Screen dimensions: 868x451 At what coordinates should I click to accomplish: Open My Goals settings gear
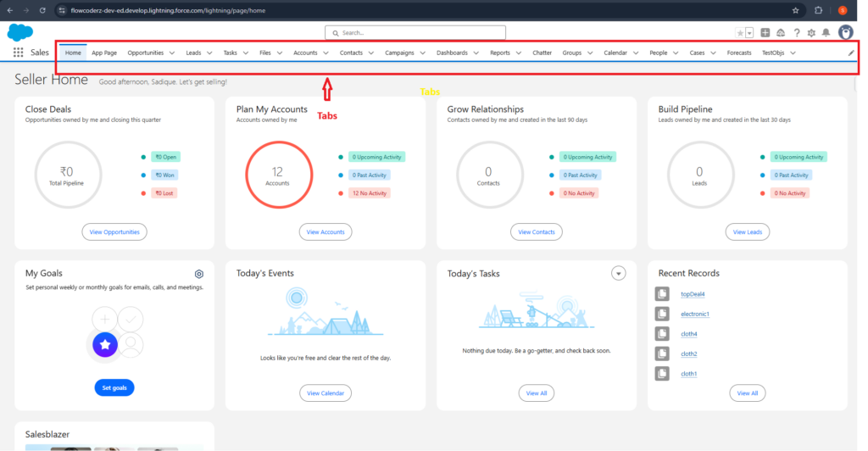pos(199,274)
